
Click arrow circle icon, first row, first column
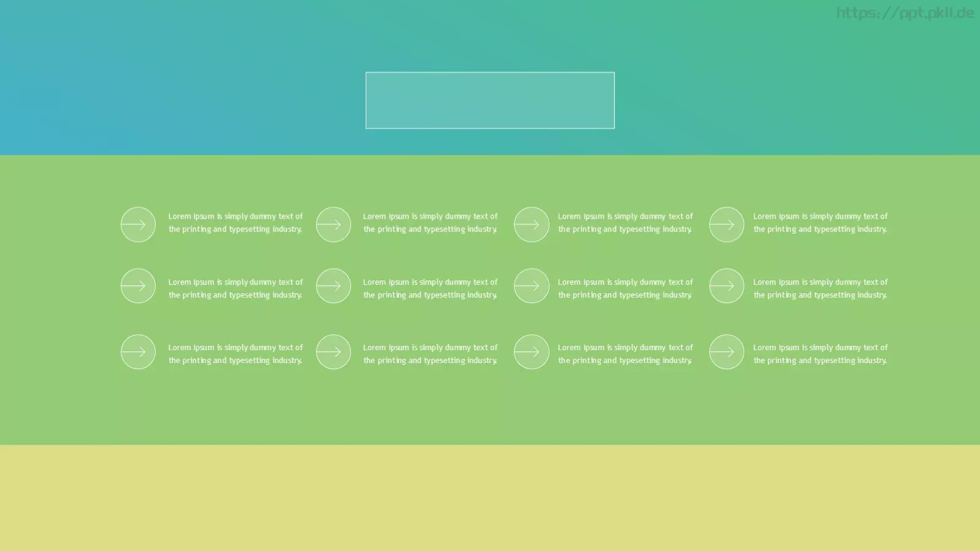pos(138,225)
